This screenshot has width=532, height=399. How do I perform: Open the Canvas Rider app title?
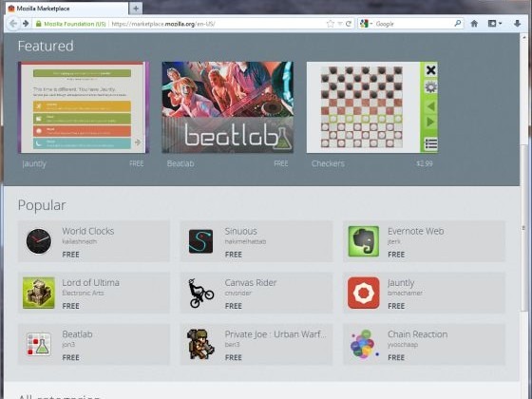pyautogui.click(x=251, y=283)
